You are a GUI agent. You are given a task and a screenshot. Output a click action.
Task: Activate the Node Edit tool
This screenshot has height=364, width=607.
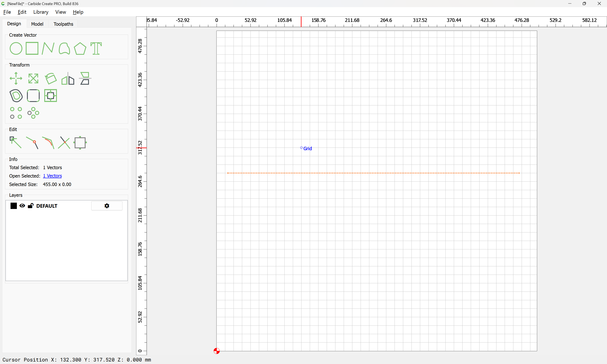click(x=15, y=143)
